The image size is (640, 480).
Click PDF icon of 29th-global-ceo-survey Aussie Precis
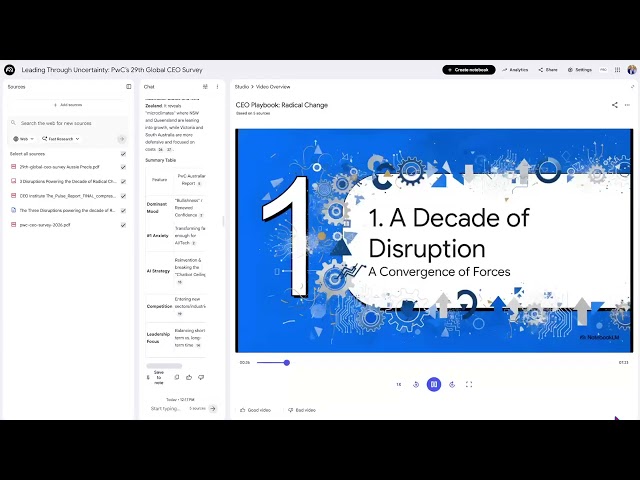pyautogui.click(x=13, y=167)
